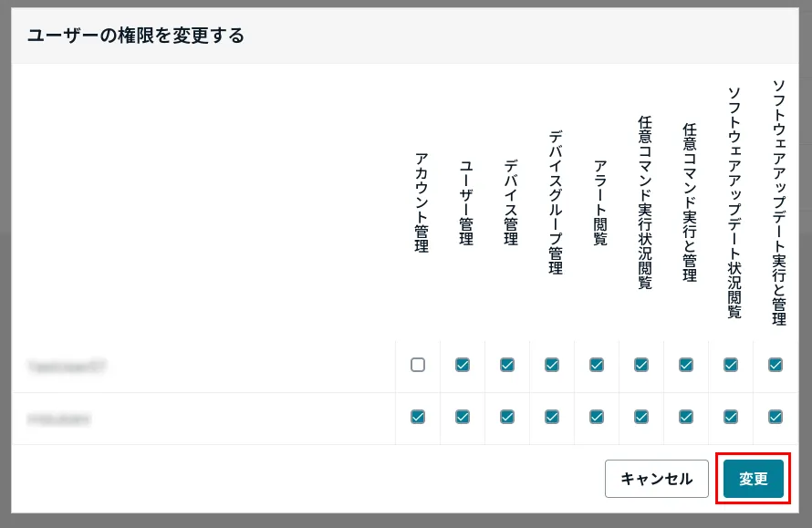
Task: Confirm changes with the 変更 button
Action: point(753,478)
